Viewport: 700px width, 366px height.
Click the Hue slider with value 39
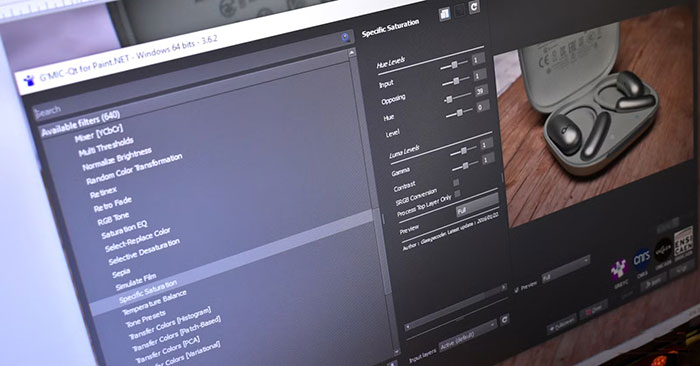(450, 99)
